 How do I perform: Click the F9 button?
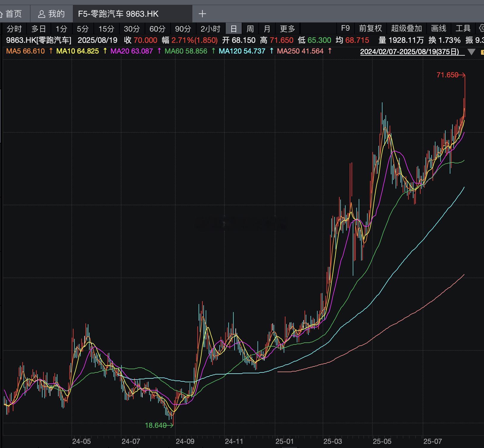coord(345,28)
